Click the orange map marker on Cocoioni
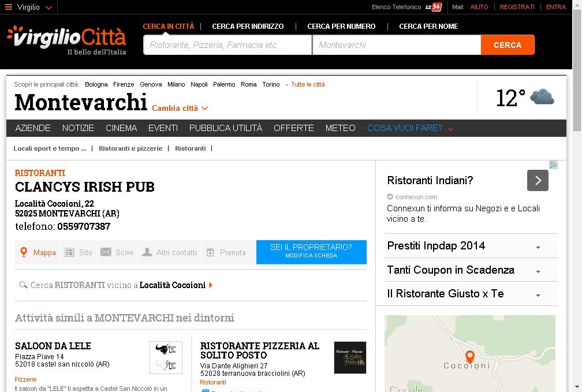The image size is (582, 392). coord(469,357)
